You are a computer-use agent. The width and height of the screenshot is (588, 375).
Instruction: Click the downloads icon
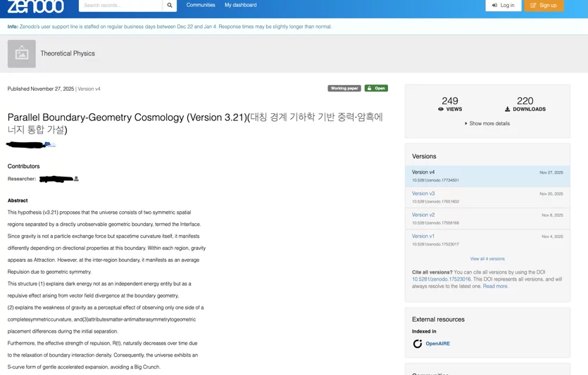pyautogui.click(x=508, y=109)
